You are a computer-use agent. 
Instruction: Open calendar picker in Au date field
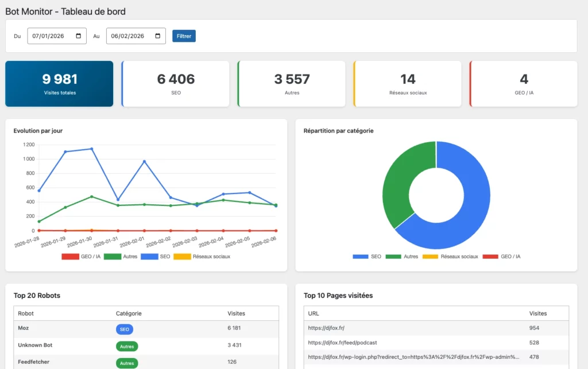pos(157,36)
